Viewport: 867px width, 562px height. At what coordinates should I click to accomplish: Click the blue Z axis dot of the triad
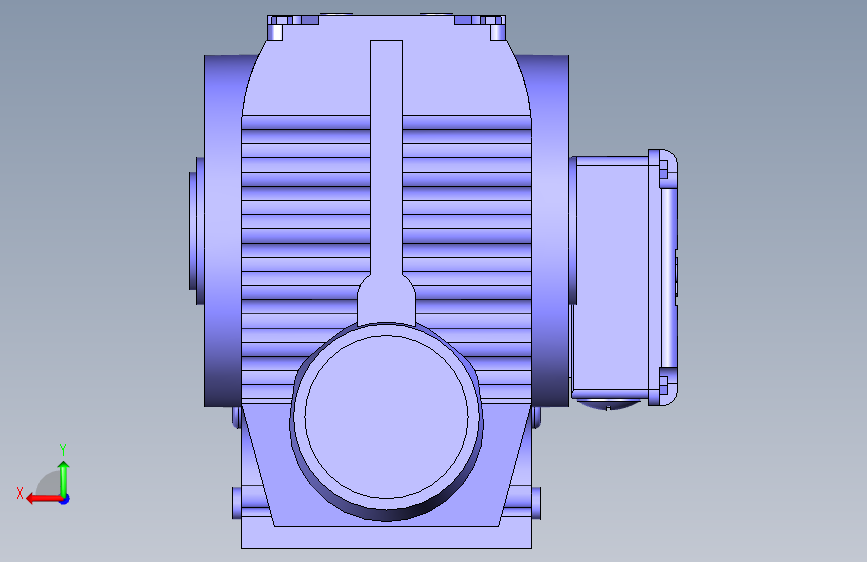coord(65,499)
